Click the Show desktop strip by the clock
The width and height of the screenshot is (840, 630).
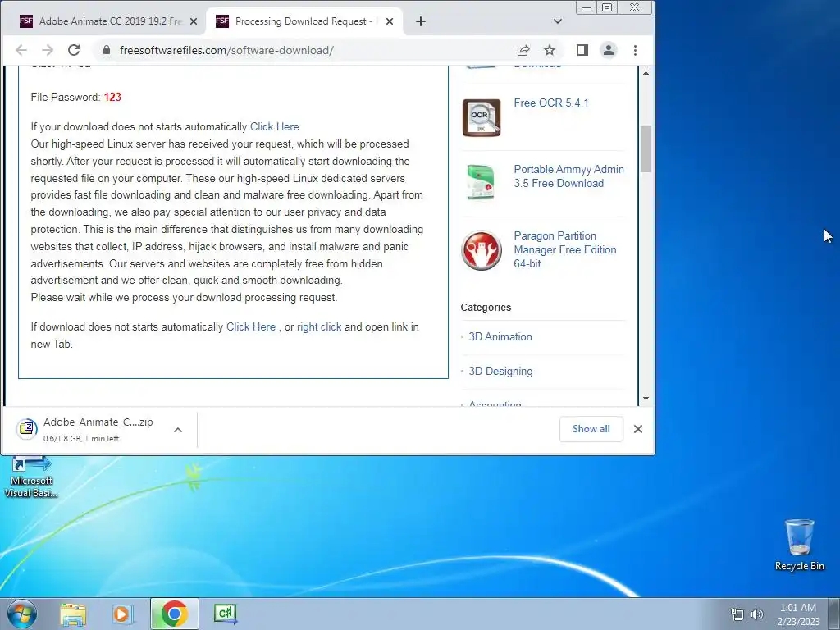(x=834, y=614)
